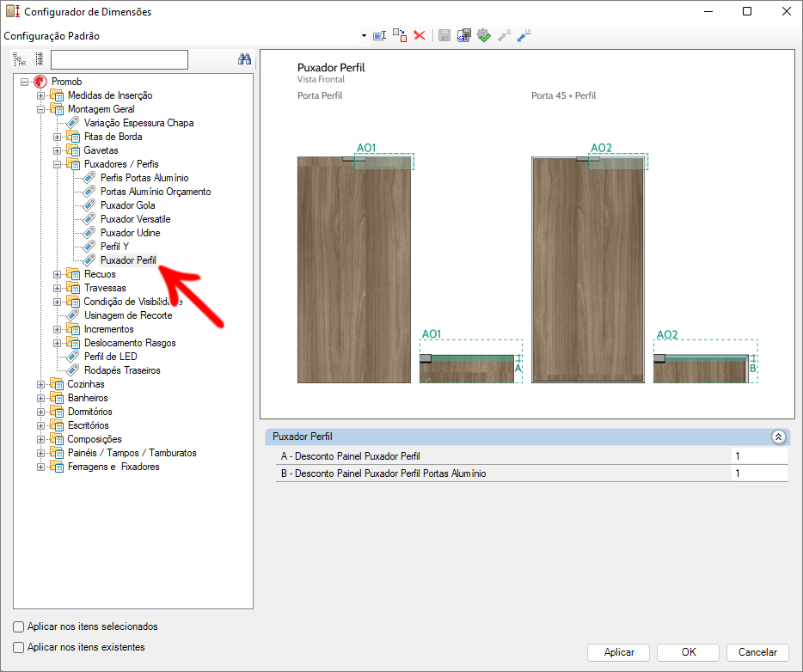This screenshot has height=672, width=803.
Task: Click the Promob root red logo icon
Action: tap(40, 82)
